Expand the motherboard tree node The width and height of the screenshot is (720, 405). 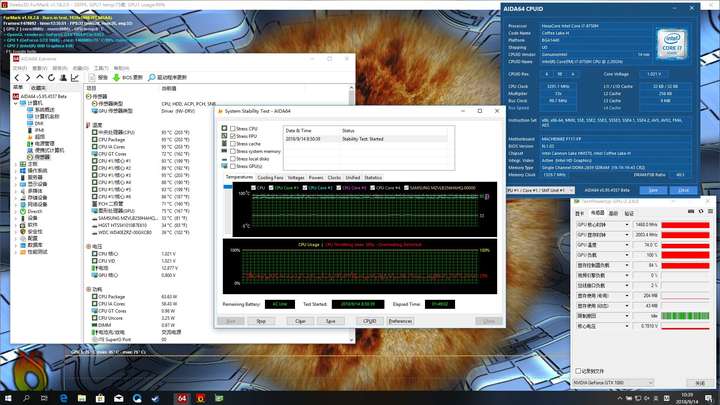pyautogui.click(x=17, y=164)
